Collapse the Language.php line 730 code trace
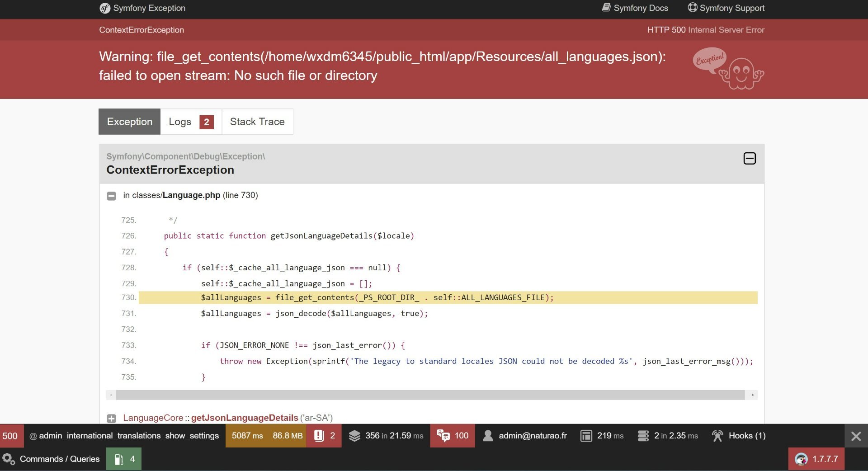Image resolution: width=868 pixels, height=471 pixels. (x=111, y=196)
